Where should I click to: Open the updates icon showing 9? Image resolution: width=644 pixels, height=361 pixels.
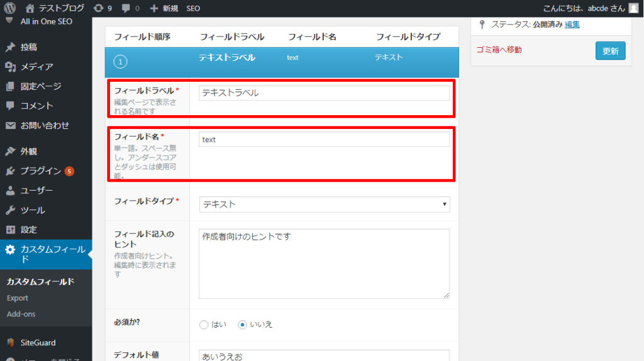coord(97,8)
